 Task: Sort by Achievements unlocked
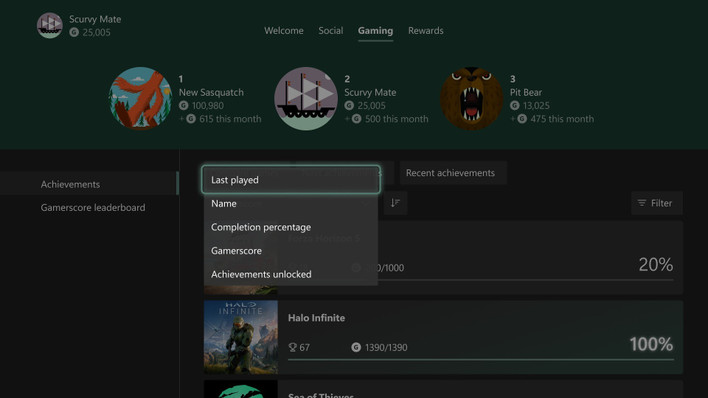click(x=291, y=274)
